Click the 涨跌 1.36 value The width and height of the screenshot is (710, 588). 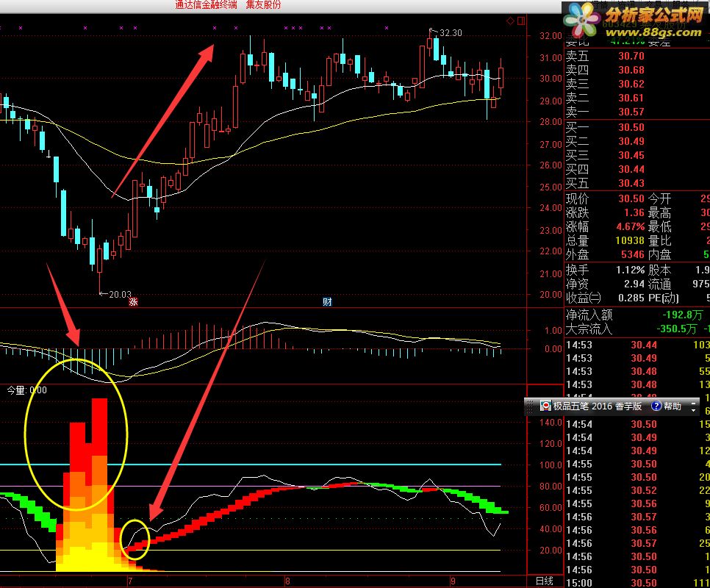634,212
